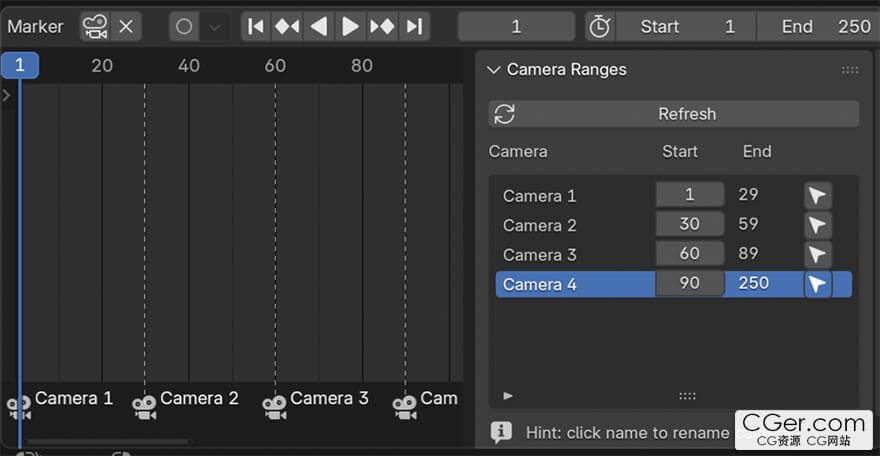This screenshot has height=456, width=880.
Task: Toggle the preview range clock button
Action: pyautogui.click(x=599, y=27)
